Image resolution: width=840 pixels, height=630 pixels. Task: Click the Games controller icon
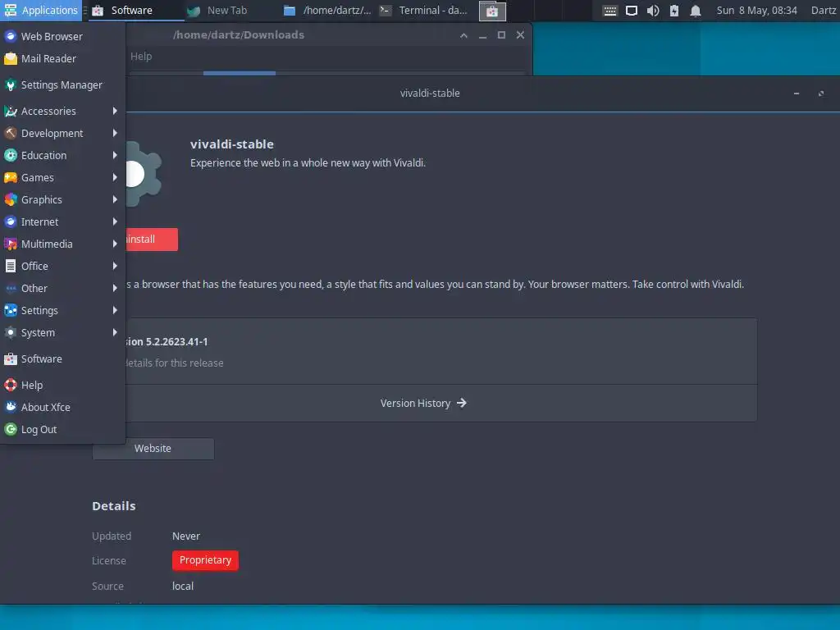coord(10,177)
